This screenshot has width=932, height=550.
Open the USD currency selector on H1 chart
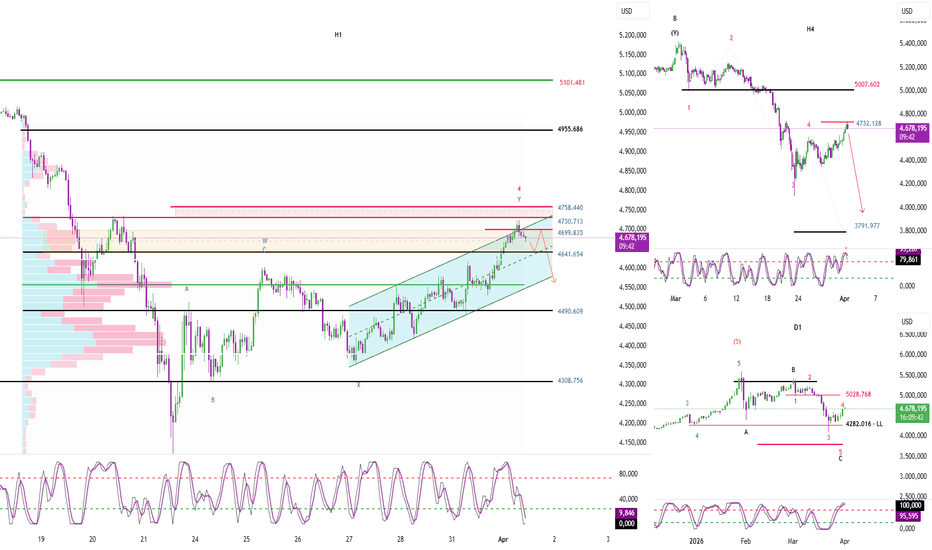pos(632,11)
